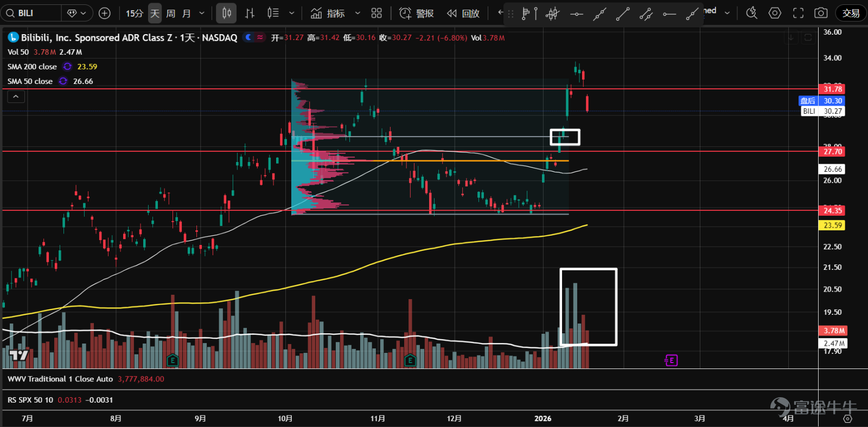The height and width of the screenshot is (427, 868).
Task: Select the extended line drawing tool
Action: point(599,14)
